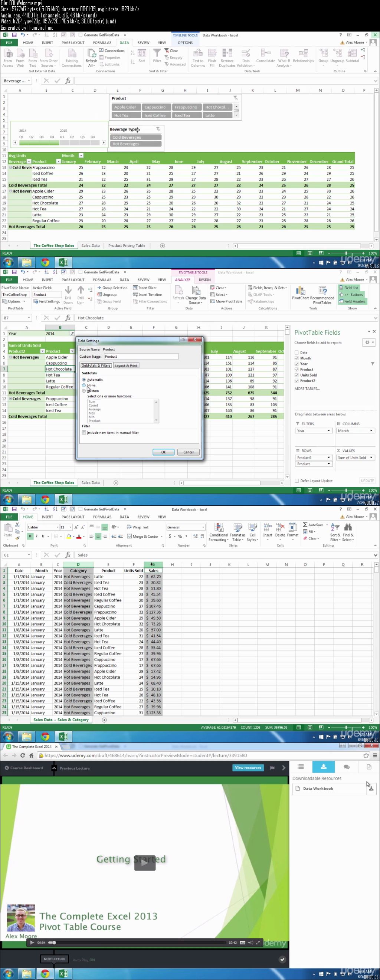This screenshot has width=380, height=980.
Task: Click NEXT LECTURE button
Action: 55,959
